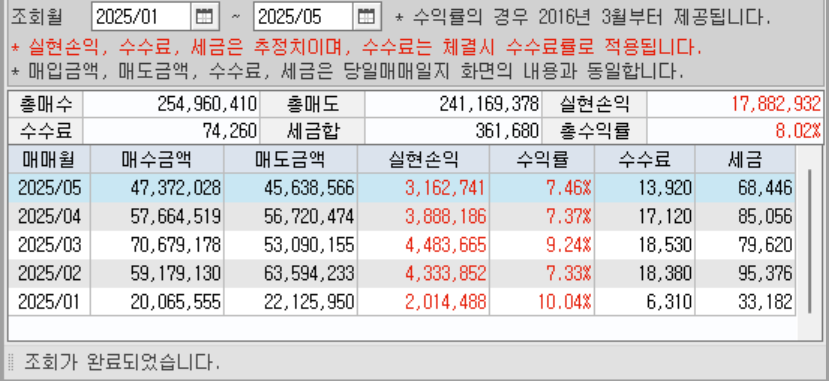The width and height of the screenshot is (829, 381).
Task: Click sell amount 45,638,566
Action: tap(309, 188)
